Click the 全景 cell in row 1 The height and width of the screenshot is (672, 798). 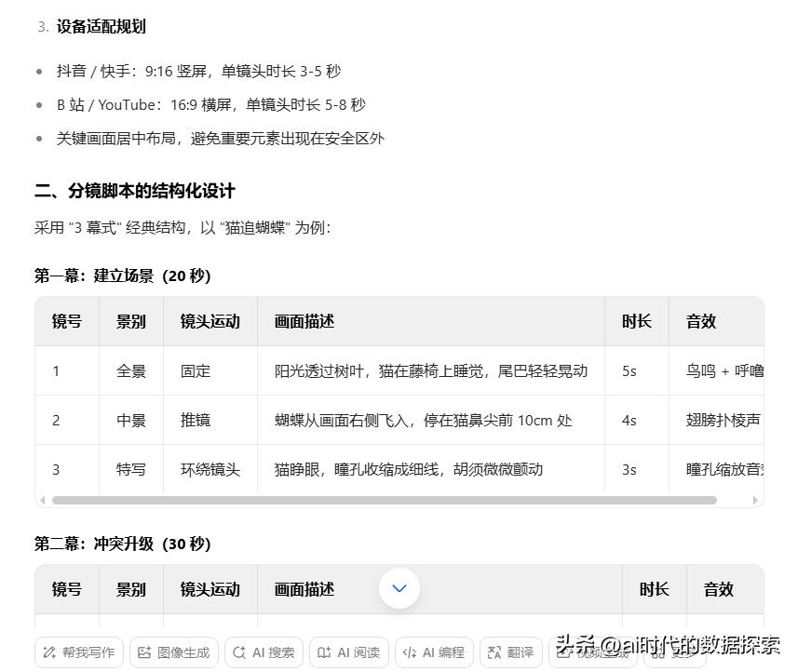[131, 370]
